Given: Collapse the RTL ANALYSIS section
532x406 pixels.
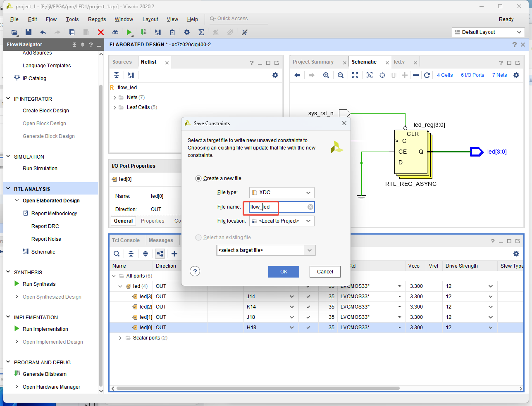Looking at the screenshot, I should click(8, 189).
